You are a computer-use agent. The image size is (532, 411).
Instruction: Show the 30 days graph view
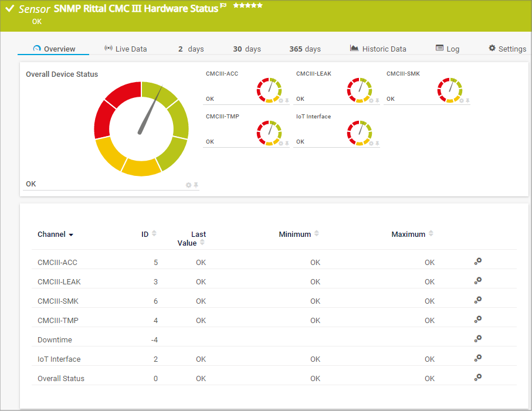(x=247, y=49)
